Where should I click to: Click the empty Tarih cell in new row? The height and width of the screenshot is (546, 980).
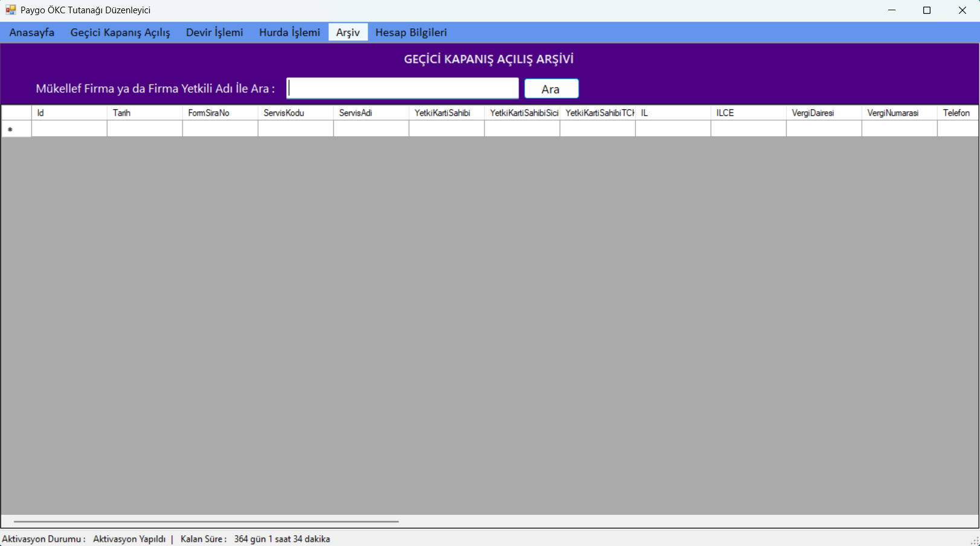(x=145, y=129)
